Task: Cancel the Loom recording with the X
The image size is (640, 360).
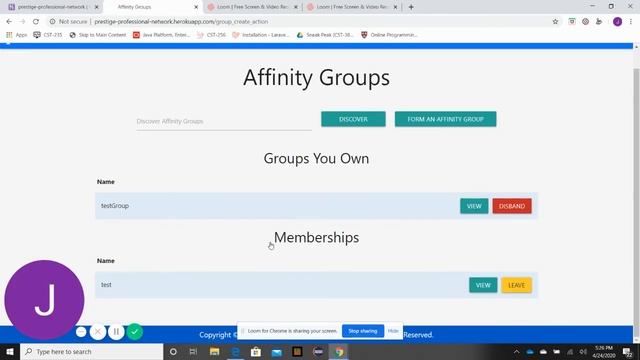Action: pyautogui.click(x=98, y=332)
